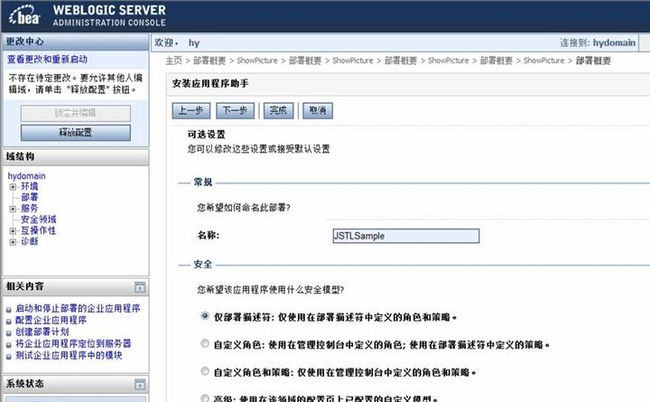The image size is (650, 402).
Task: Click the 环境 tree label
Action: [29, 186]
